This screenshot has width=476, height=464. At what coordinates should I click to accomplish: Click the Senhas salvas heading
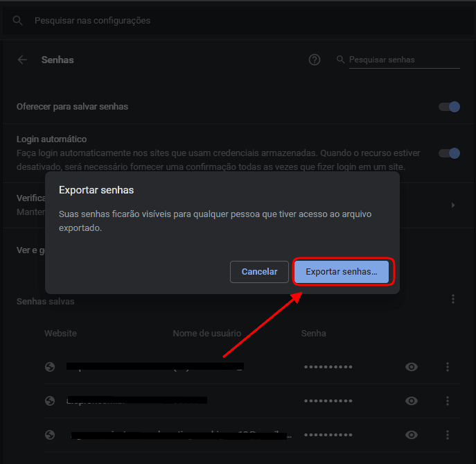click(46, 302)
